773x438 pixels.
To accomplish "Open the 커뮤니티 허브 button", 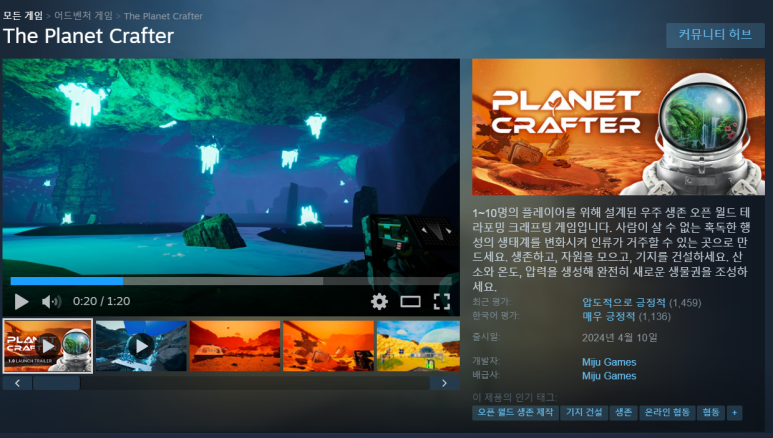I will pos(715,35).
